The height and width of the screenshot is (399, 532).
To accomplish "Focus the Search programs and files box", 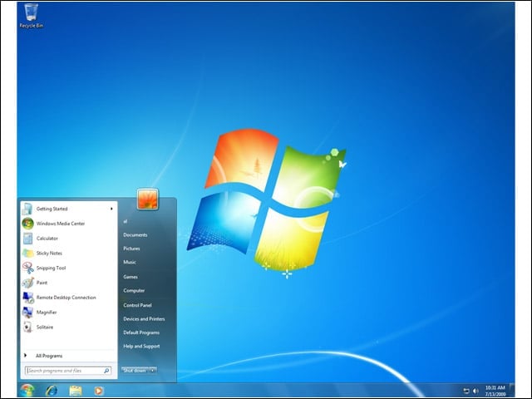I will click(68, 371).
